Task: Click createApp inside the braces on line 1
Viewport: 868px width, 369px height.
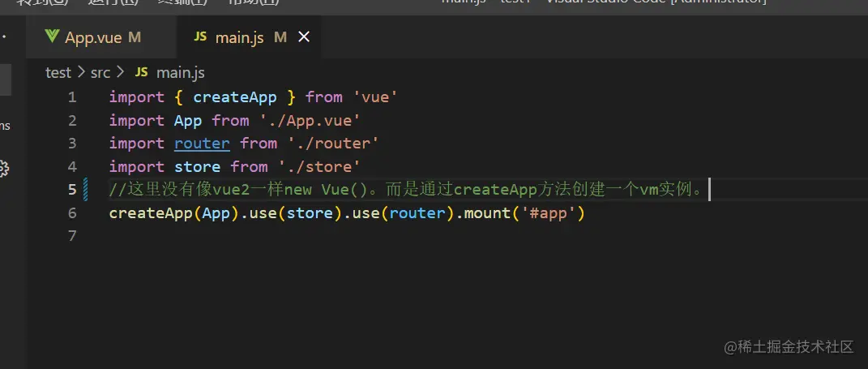Action: click(235, 97)
